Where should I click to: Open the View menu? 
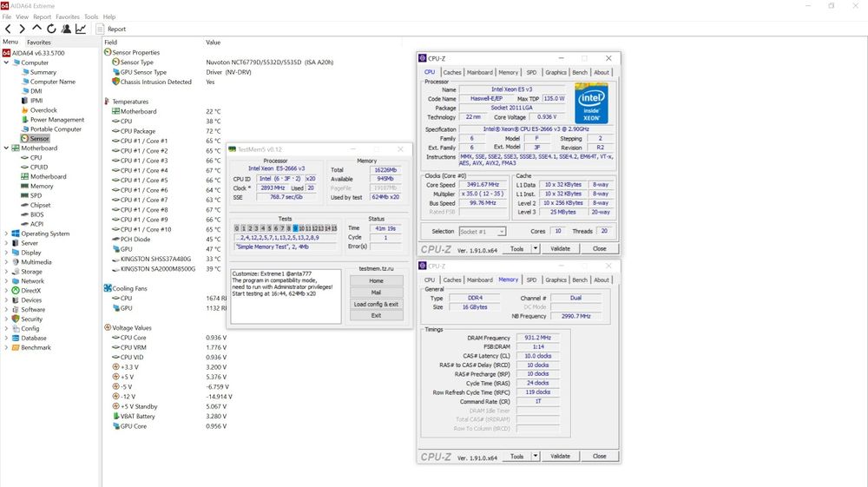(23, 16)
